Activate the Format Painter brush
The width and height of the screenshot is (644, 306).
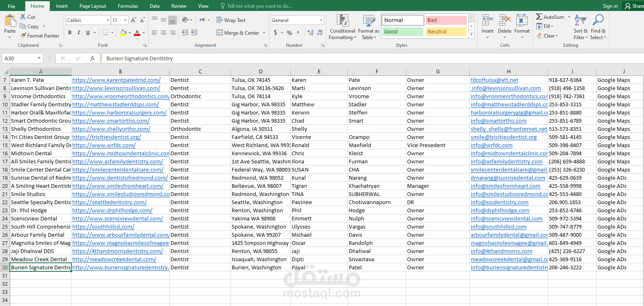pyautogui.click(x=23, y=35)
